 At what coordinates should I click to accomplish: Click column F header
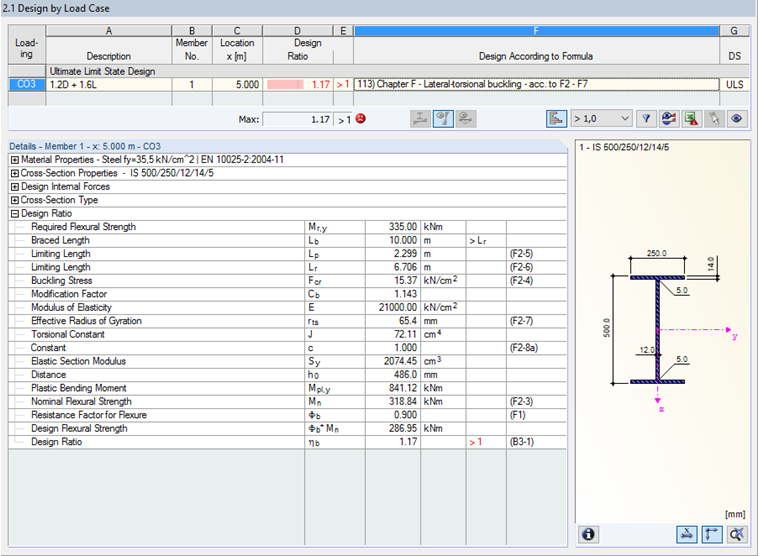point(537,31)
